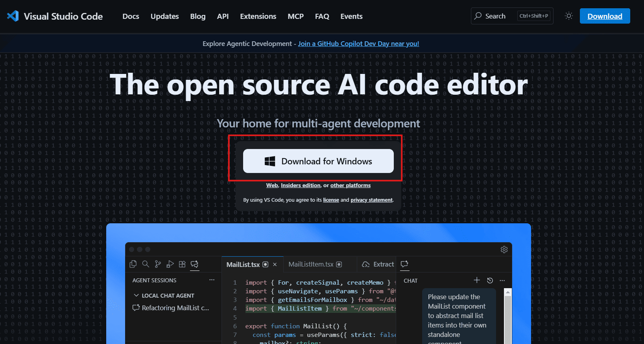Click the Explorer files icon in the editor preview

click(x=133, y=264)
